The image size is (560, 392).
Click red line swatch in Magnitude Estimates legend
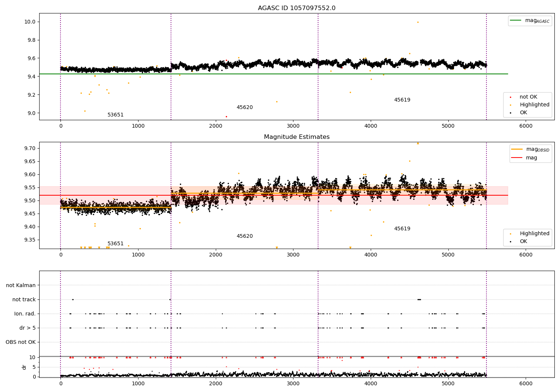coord(517,158)
